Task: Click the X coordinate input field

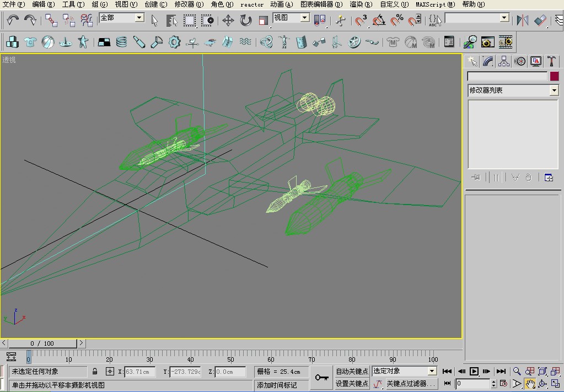Action: pos(140,372)
